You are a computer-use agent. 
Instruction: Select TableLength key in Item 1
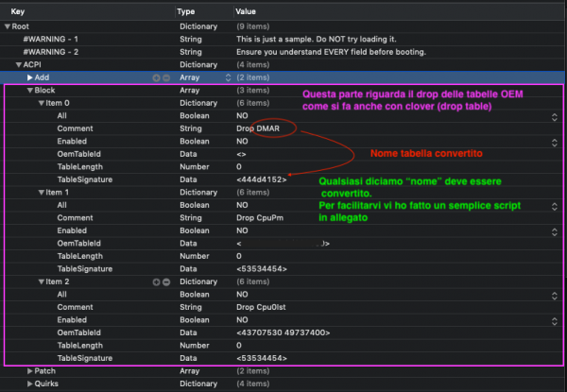(x=80, y=256)
